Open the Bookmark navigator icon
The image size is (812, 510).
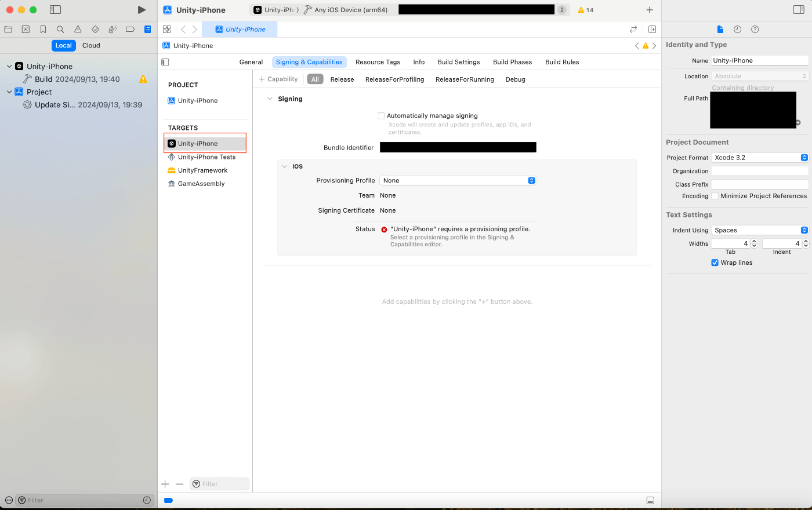[43, 29]
